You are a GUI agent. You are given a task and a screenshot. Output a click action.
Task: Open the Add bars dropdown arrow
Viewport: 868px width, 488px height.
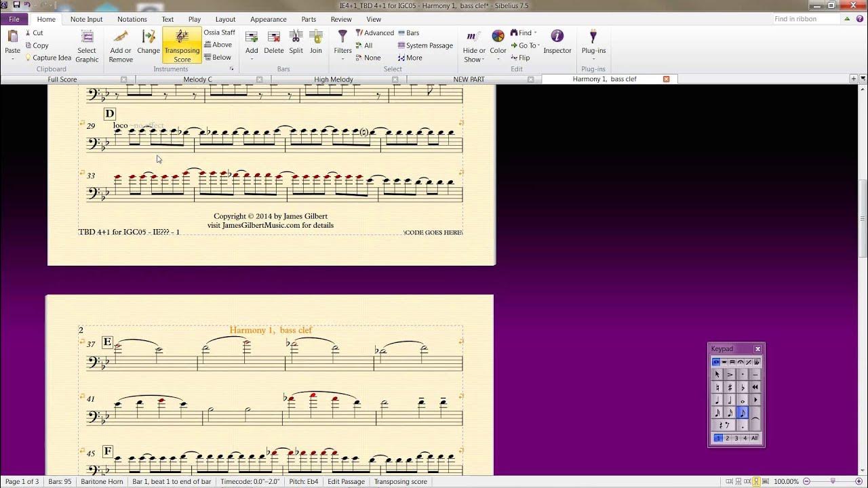click(x=252, y=59)
